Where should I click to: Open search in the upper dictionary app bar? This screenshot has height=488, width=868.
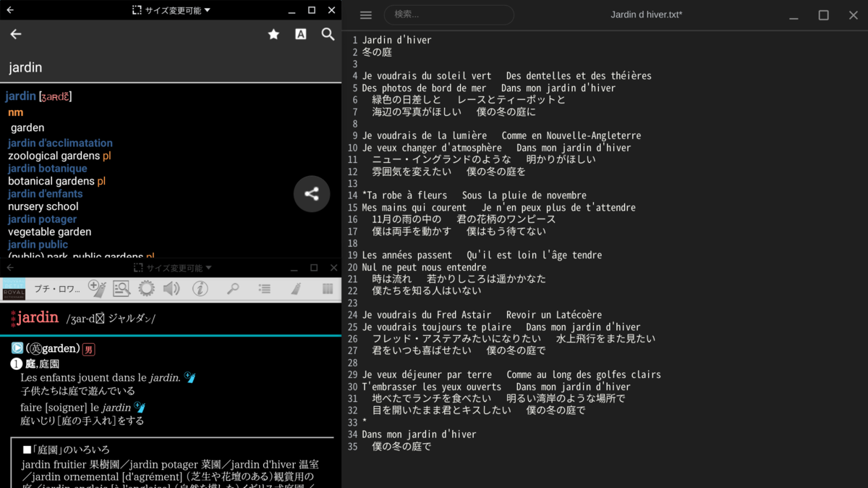328,34
